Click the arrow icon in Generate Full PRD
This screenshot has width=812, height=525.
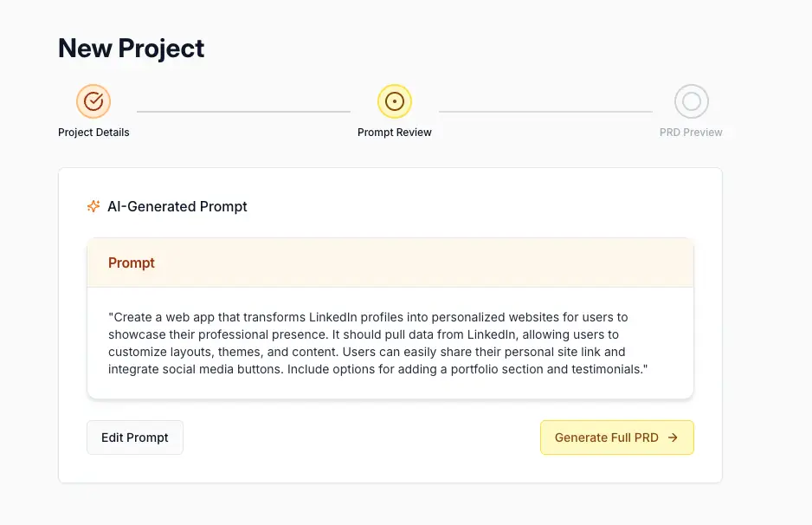673,437
